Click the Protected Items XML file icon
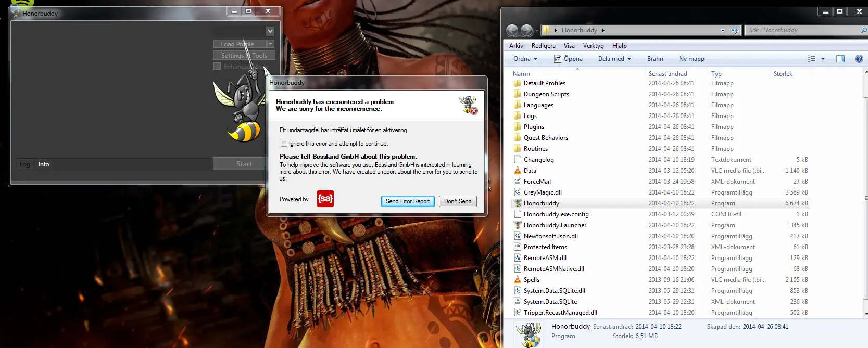 518,247
